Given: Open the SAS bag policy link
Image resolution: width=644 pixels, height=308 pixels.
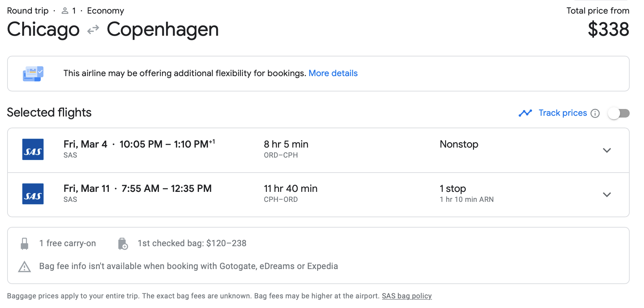Looking at the screenshot, I should pyautogui.click(x=406, y=296).
